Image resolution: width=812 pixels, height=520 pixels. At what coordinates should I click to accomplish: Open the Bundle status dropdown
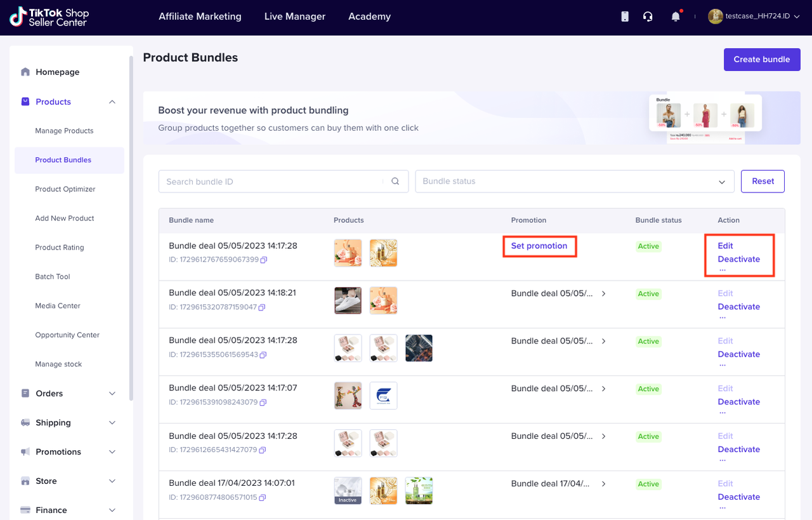coord(574,182)
